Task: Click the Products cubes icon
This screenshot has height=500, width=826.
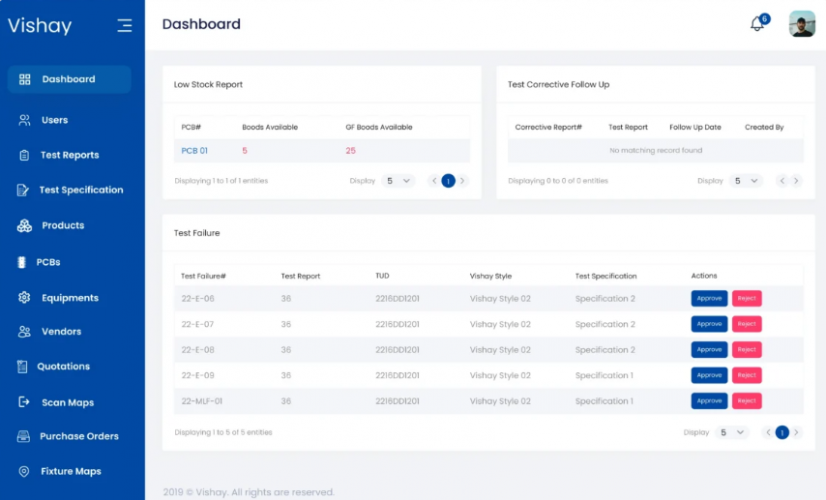Action: tap(24, 226)
